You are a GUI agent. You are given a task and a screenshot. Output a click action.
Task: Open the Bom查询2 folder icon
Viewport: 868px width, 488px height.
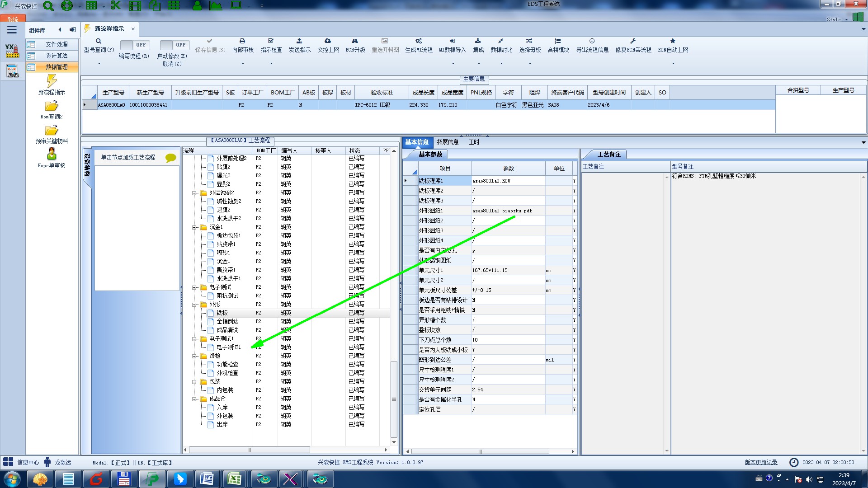tap(52, 106)
